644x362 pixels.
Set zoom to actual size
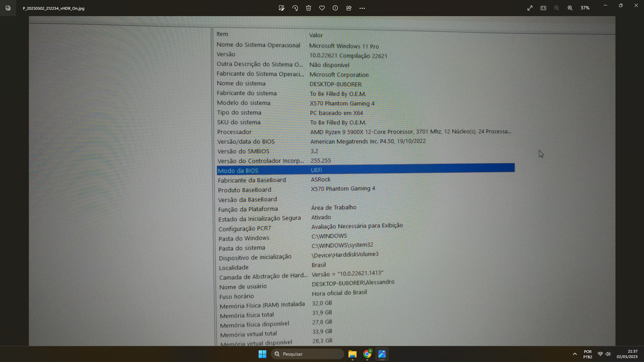click(x=543, y=8)
